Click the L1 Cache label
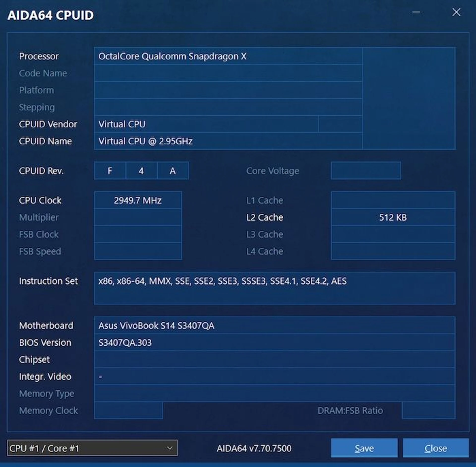This screenshot has height=467, width=476. 265,200
